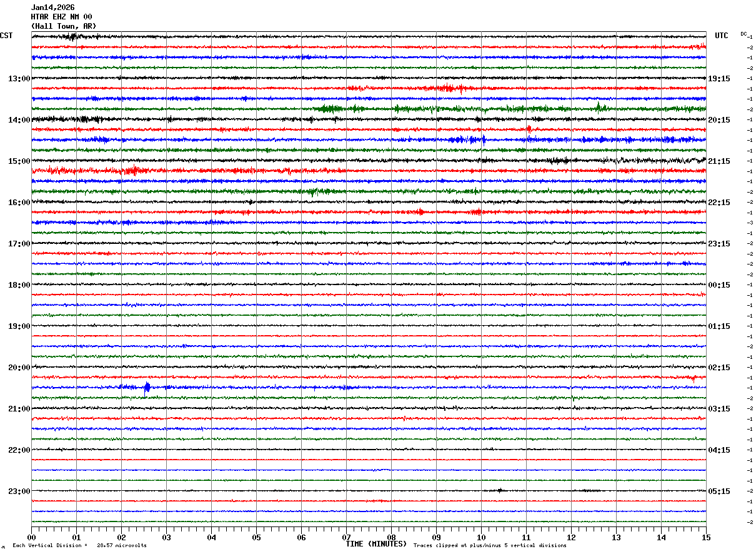Click the 23:15 UTC time label

click(x=719, y=244)
